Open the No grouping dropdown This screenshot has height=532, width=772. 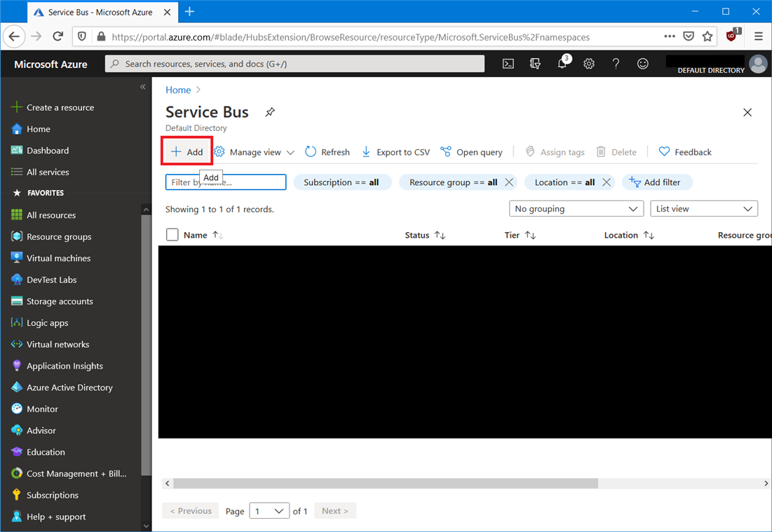pyautogui.click(x=576, y=209)
